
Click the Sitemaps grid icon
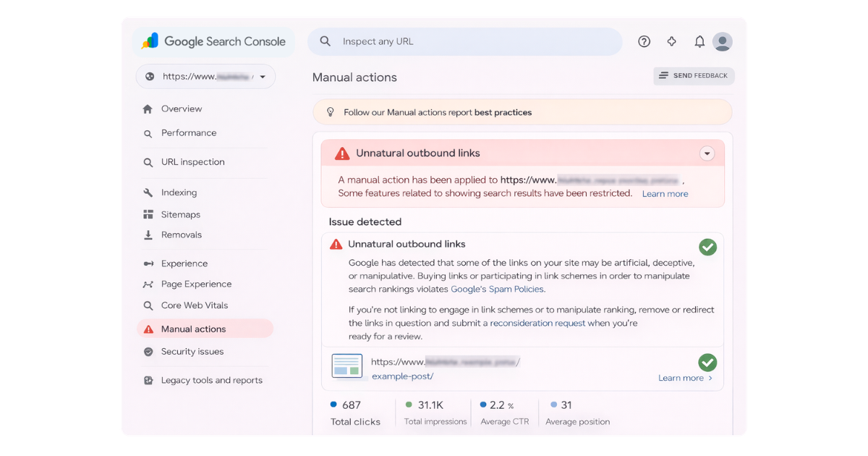pos(148,214)
